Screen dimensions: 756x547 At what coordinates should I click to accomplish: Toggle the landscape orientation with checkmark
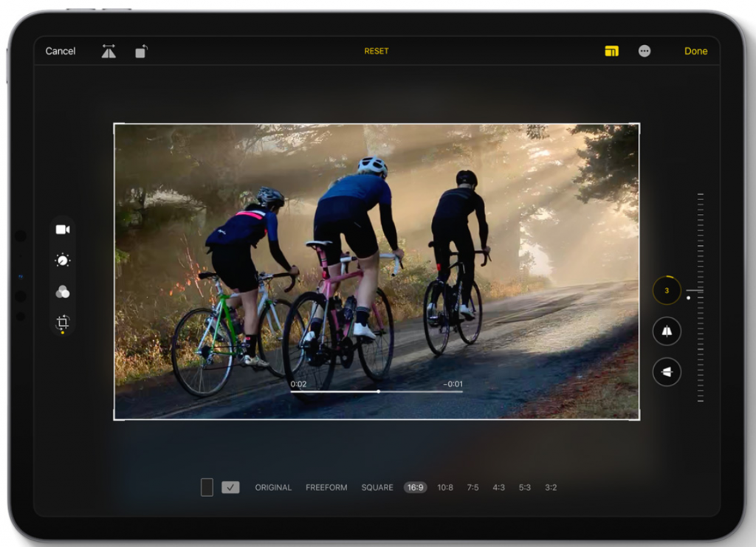(x=230, y=487)
